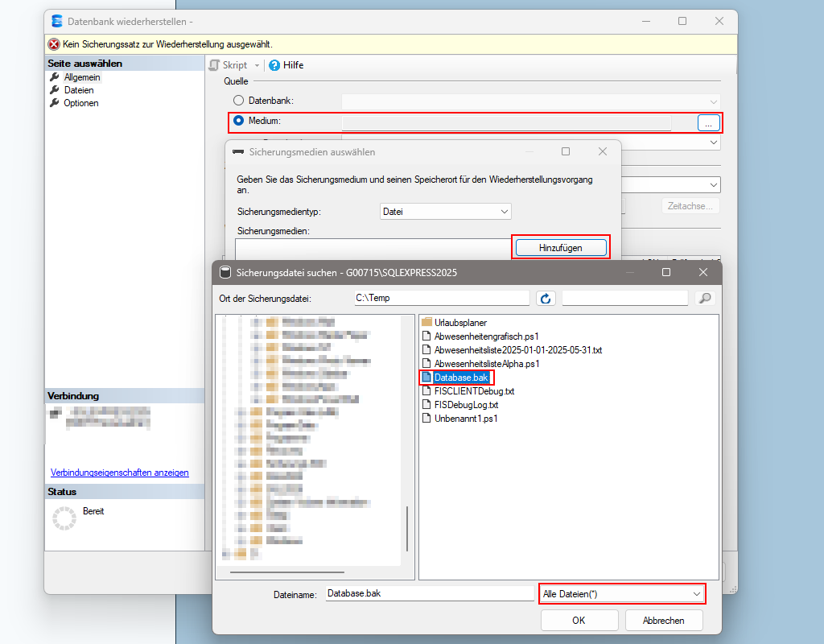
Task: Refresh the C:\Temp file listing
Action: [546, 298]
